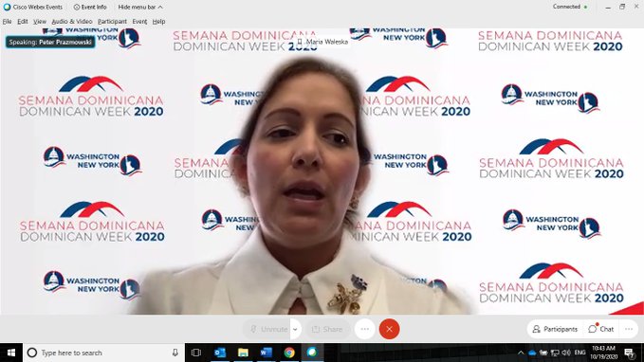Open the ellipsis beside the Chat button
The image size is (644, 362).
pos(629,329)
